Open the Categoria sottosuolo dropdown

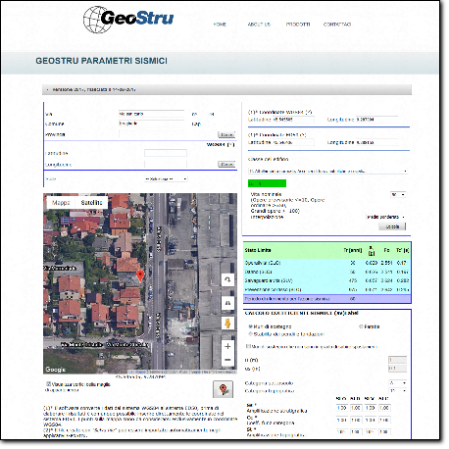pos(398,383)
